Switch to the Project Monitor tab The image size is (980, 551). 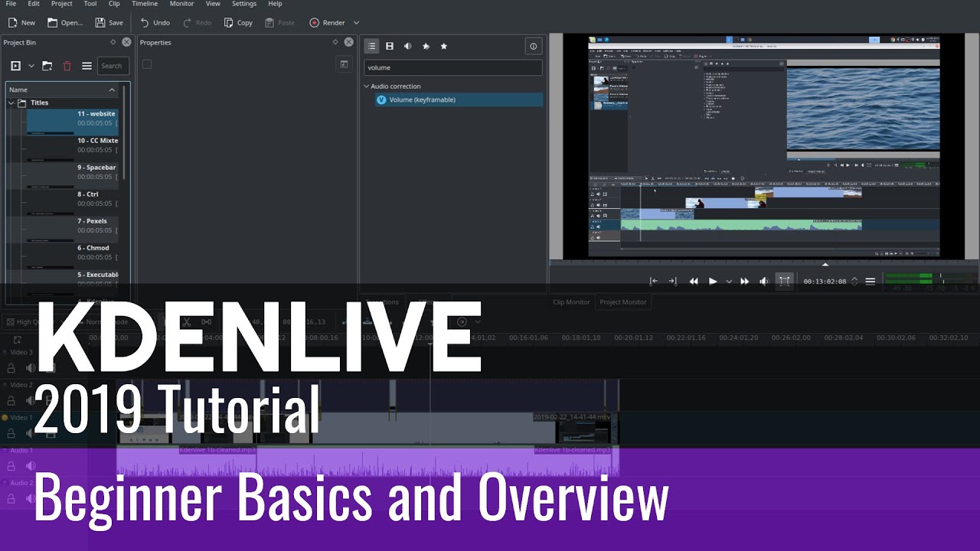pyautogui.click(x=623, y=302)
